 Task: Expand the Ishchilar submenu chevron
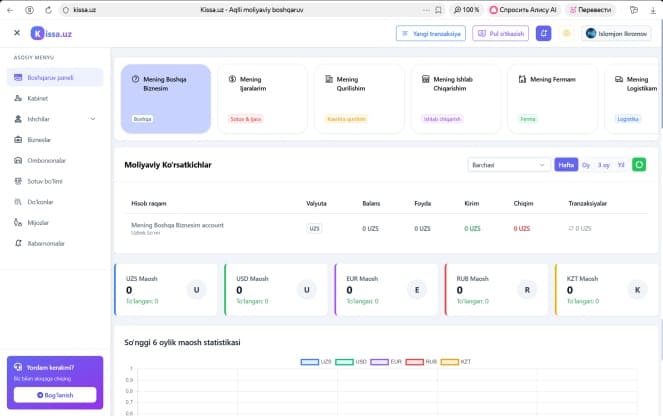click(x=93, y=119)
